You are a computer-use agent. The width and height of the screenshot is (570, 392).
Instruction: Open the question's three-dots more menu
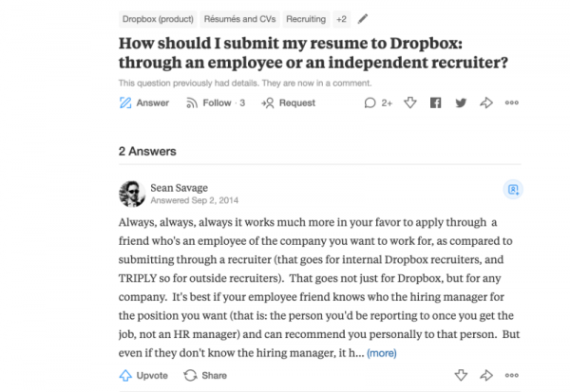click(x=511, y=103)
